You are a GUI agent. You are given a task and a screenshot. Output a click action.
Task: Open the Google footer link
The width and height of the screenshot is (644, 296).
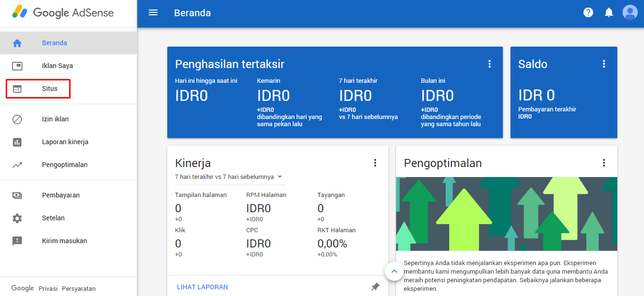pyautogui.click(x=22, y=288)
